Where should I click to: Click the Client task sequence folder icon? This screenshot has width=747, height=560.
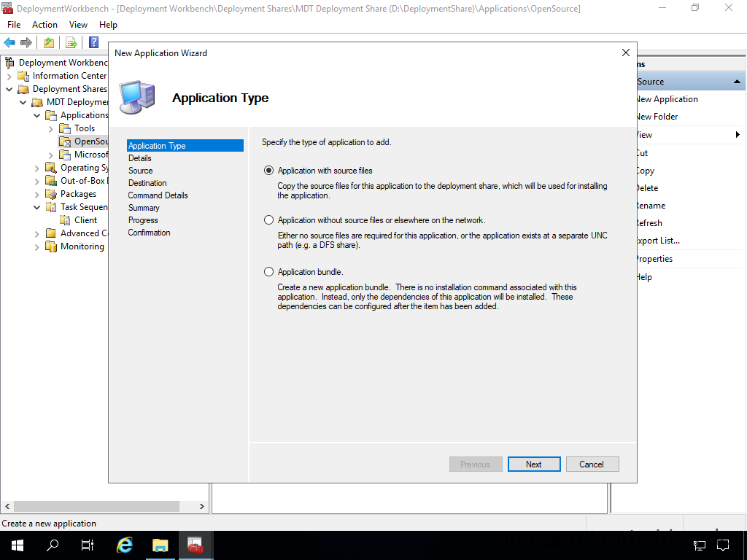pos(65,220)
